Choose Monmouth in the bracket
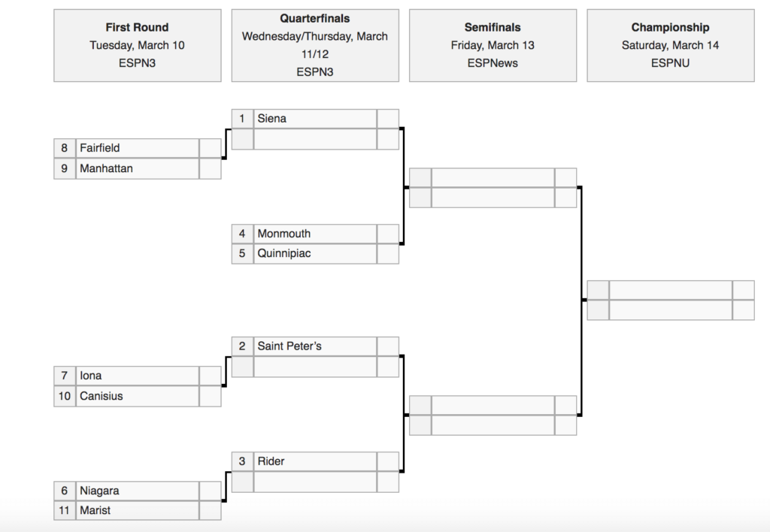770x532 pixels. pyautogui.click(x=314, y=234)
